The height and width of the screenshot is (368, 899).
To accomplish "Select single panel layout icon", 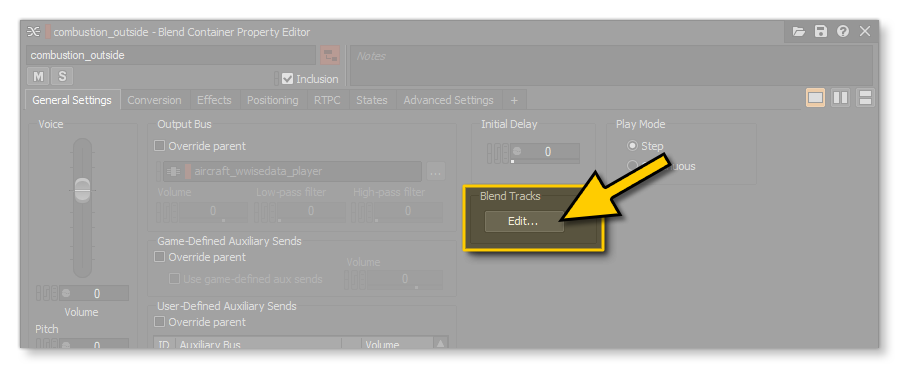I will point(815,98).
